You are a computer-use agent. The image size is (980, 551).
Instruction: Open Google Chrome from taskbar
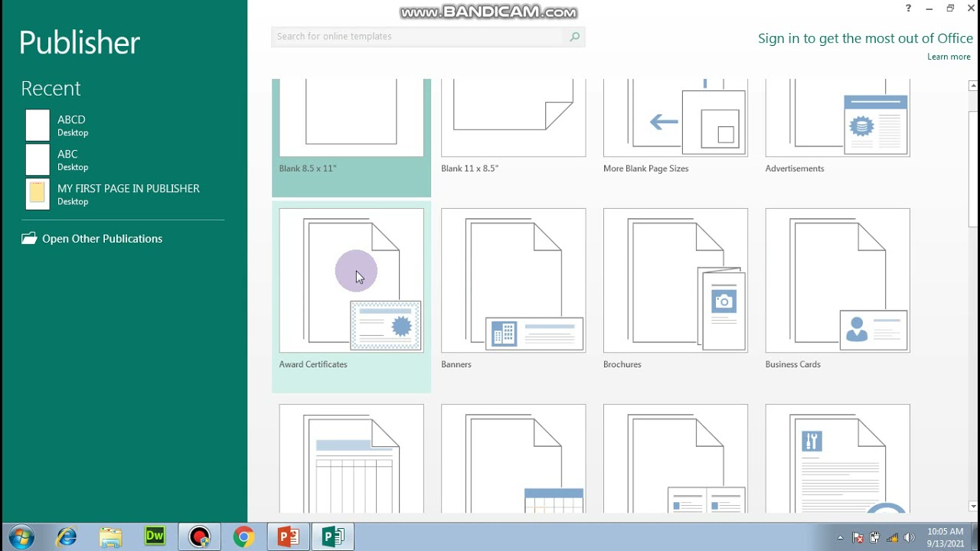pos(243,537)
